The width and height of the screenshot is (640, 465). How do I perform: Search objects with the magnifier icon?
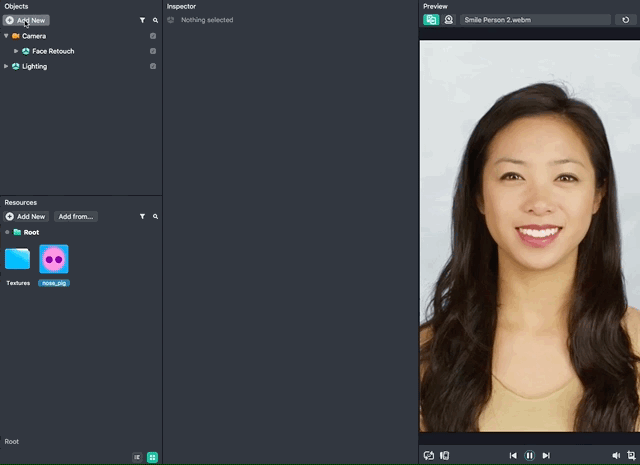tap(155, 20)
